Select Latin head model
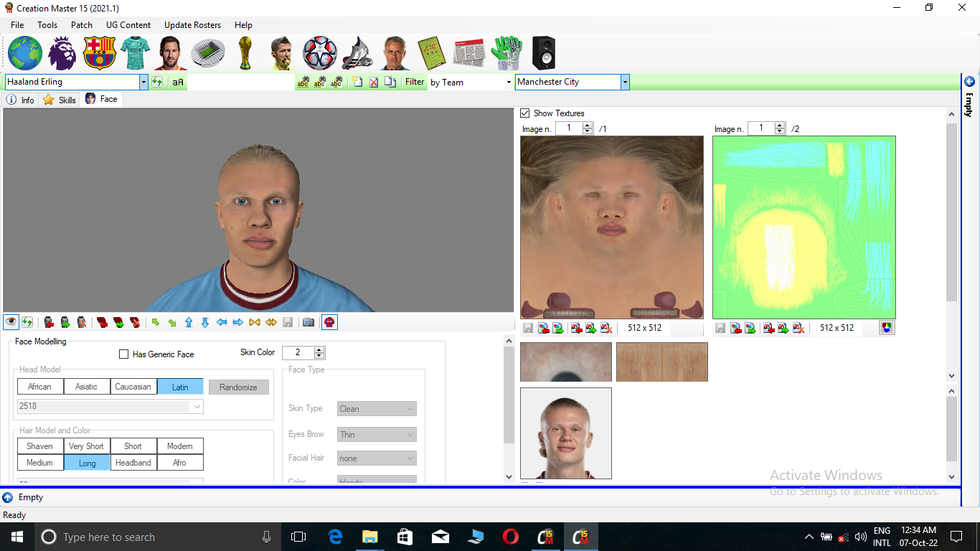This screenshot has height=551, width=980. (x=180, y=387)
